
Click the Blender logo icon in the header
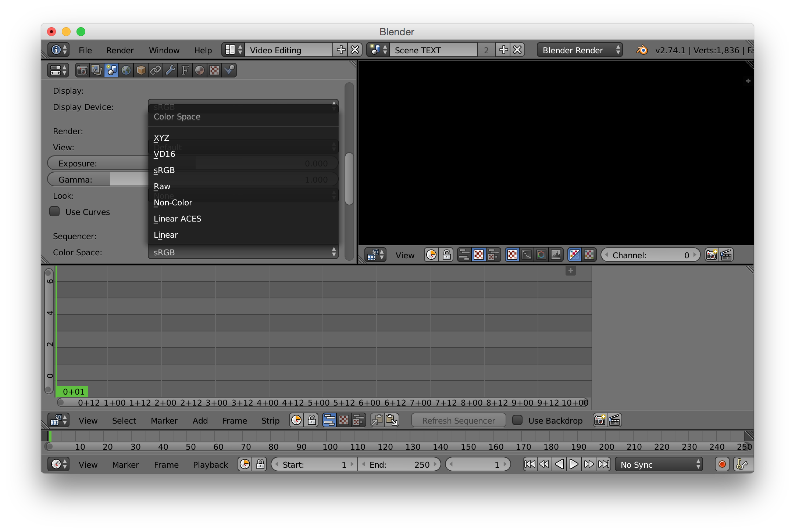(x=642, y=50)
